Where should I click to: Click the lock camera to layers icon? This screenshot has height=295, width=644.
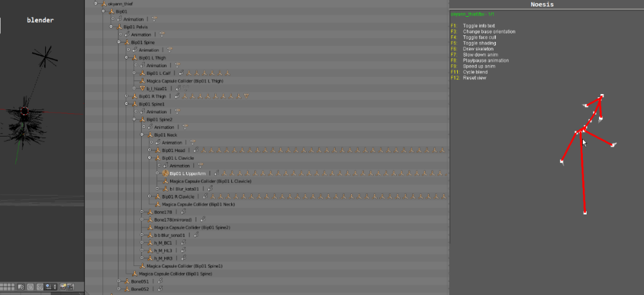(x=21, y=287)
